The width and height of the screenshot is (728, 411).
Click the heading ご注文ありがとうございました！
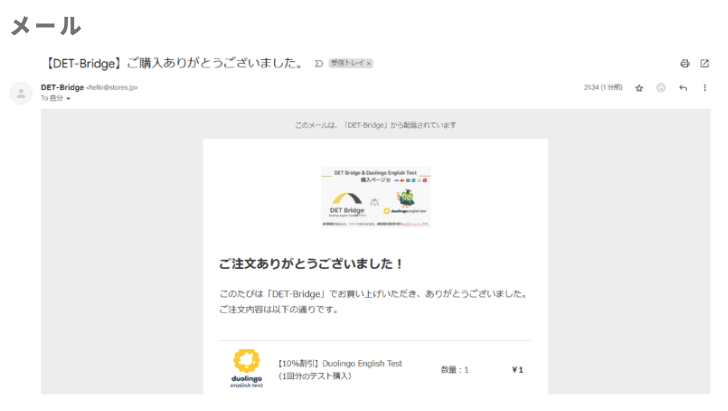click(x=311, y=264)
